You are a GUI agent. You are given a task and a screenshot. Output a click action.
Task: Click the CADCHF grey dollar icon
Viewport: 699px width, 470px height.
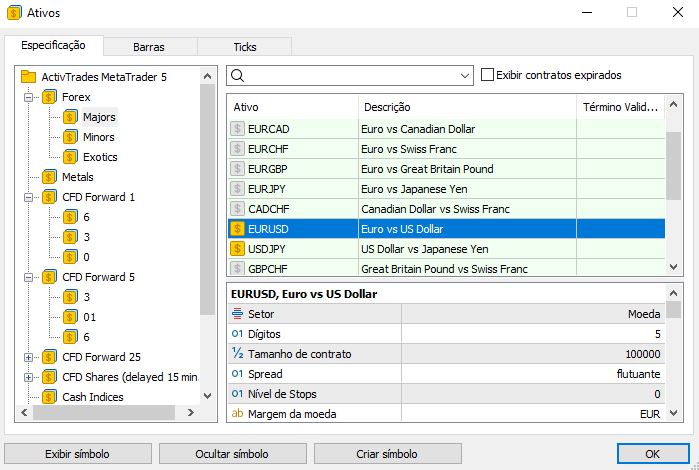pyautogui.click(x=237, y=209)
